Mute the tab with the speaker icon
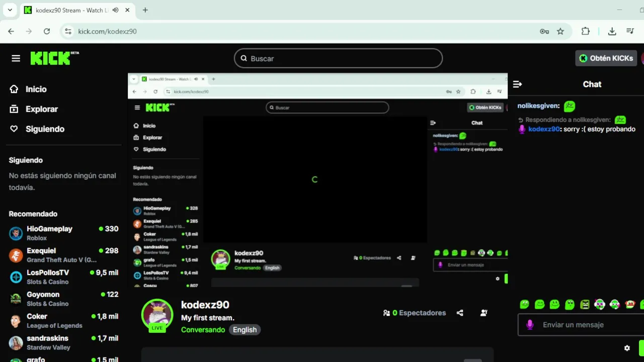Screen dimensions: 644x362 pos(116,10)
